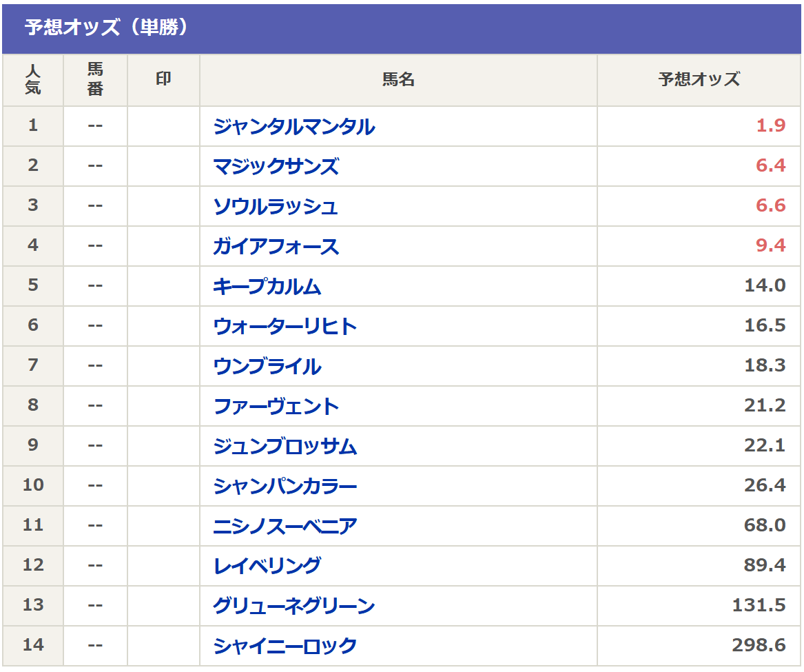Click the 1.9 odds value
The width and height of the screenshot is (804, 672).
771,126
